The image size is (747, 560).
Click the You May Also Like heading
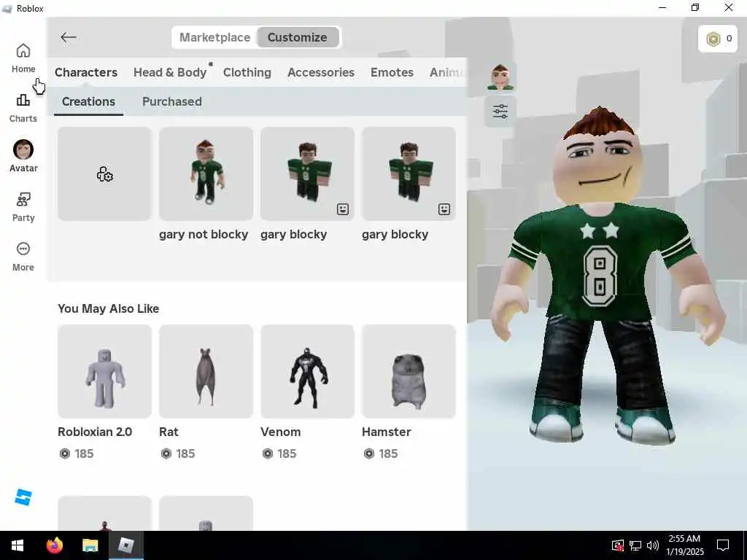click(x=108, y=308)
